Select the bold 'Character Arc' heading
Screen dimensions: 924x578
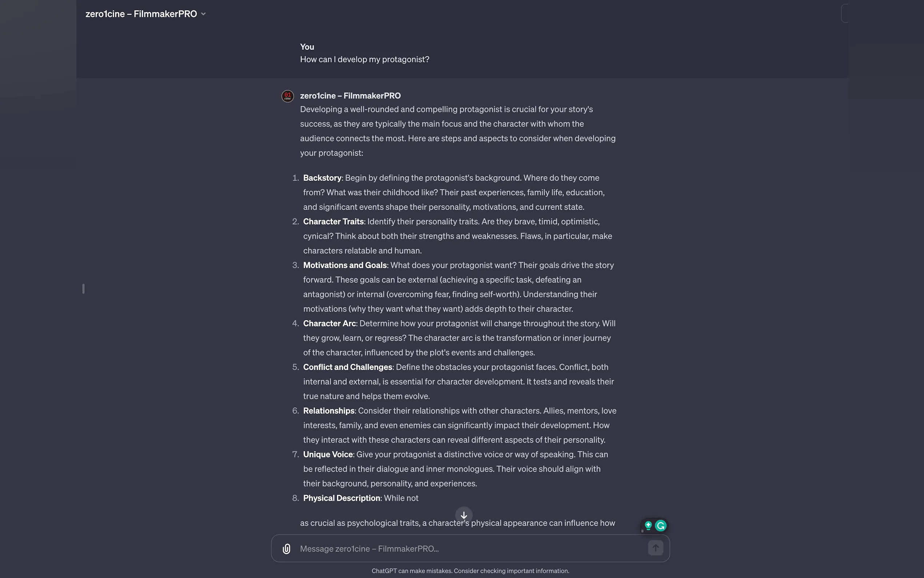(x=329, y=324)
